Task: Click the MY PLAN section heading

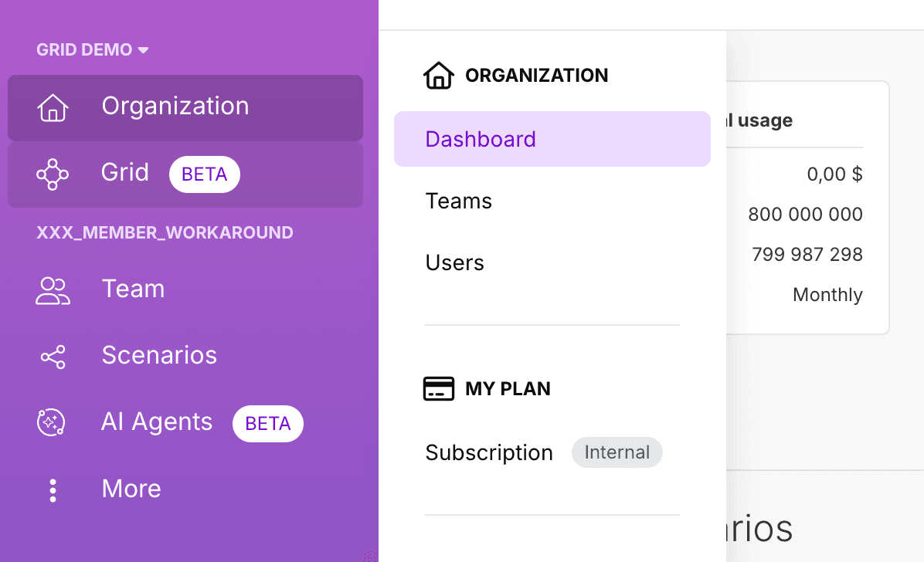Action: [508, 389]
